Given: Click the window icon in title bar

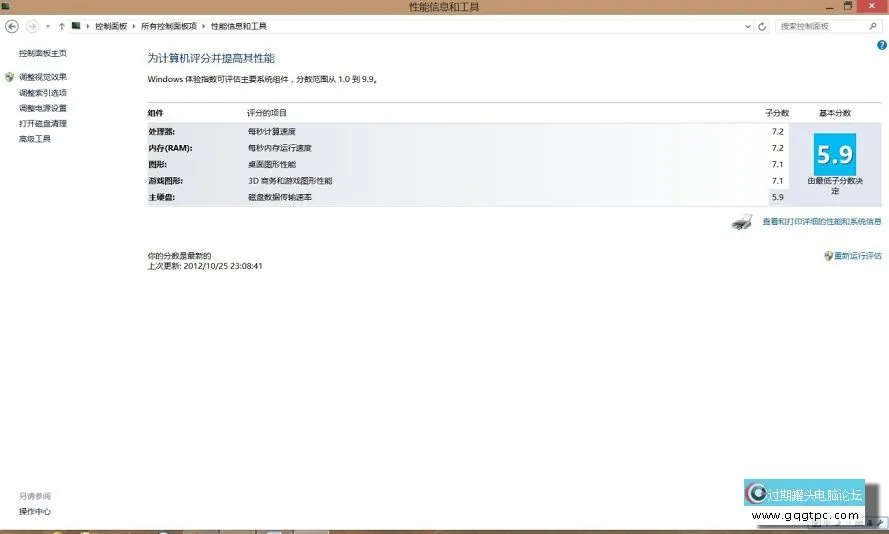Looking at the screenshot, I should pos(5,6).
